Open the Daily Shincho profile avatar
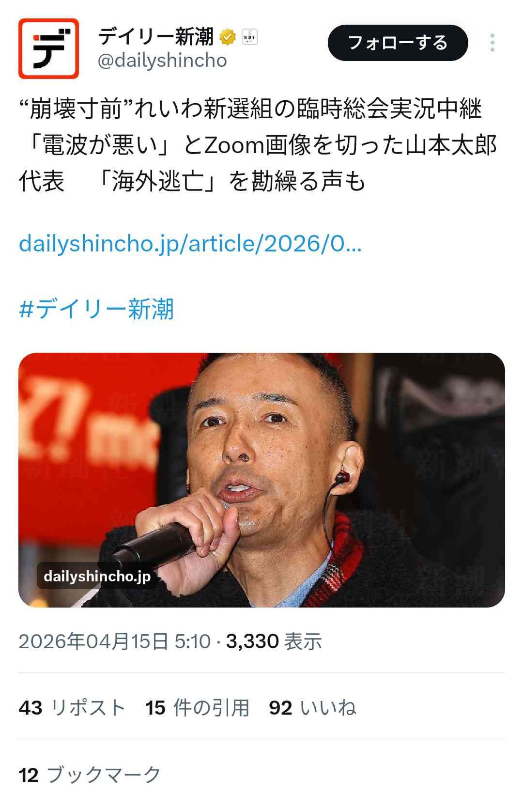523x812 pixels. (48, 48)
